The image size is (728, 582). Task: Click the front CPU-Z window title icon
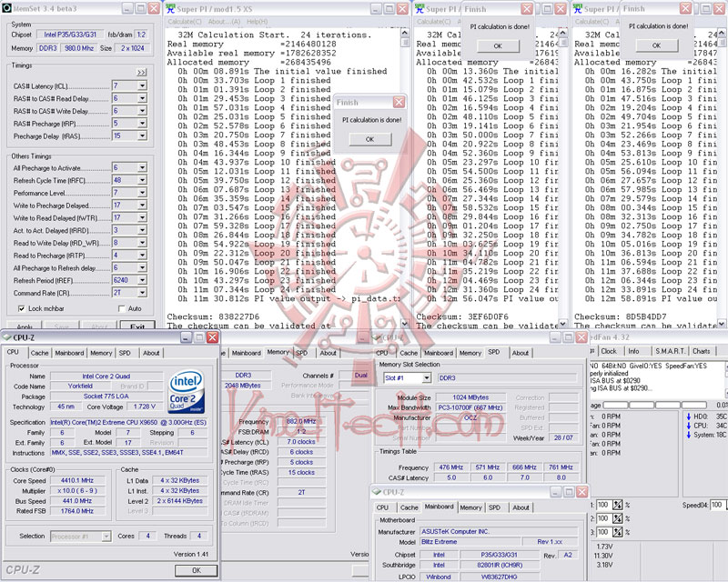(x=7, y=337)
